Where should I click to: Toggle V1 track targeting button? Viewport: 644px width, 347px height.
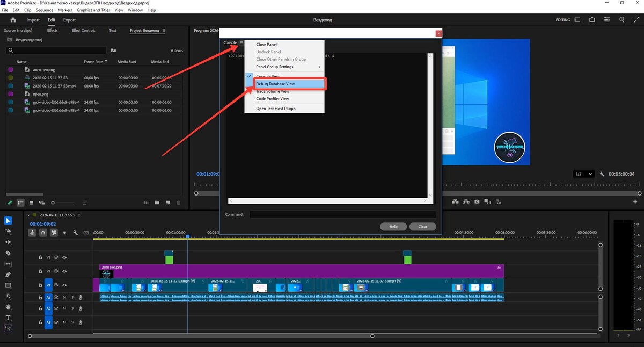click(x=48, y=285)
